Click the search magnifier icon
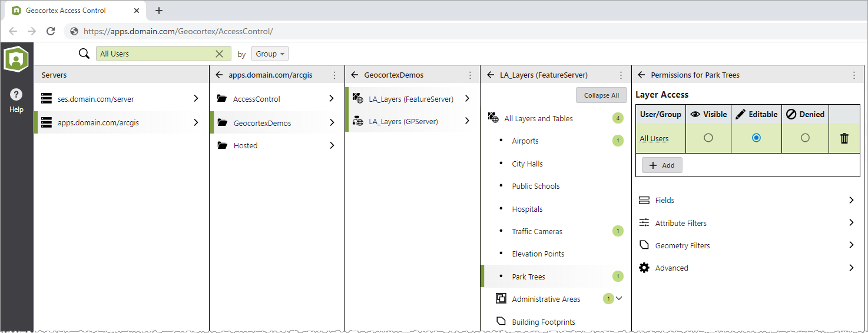 point(84,54)
